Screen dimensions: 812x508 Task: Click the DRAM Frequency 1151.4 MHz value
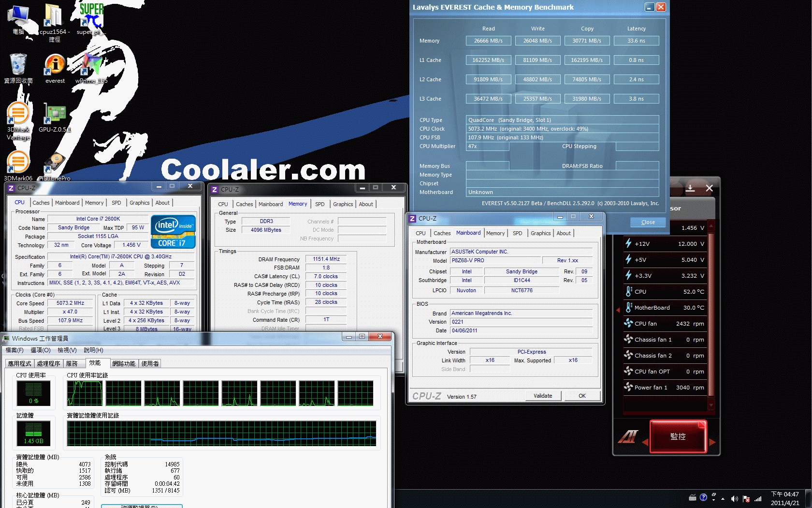(326, 259)
